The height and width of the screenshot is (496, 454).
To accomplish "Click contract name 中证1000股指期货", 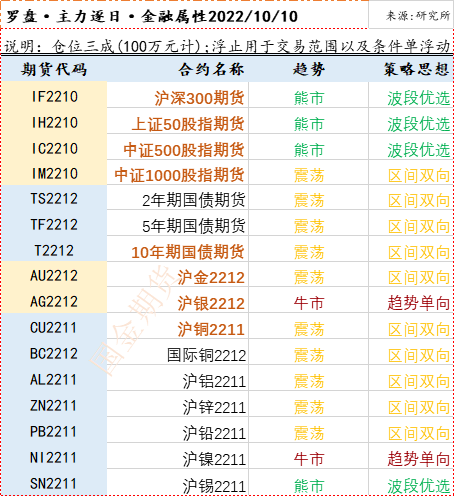I will pyautogui.click(x=179, y=175).
